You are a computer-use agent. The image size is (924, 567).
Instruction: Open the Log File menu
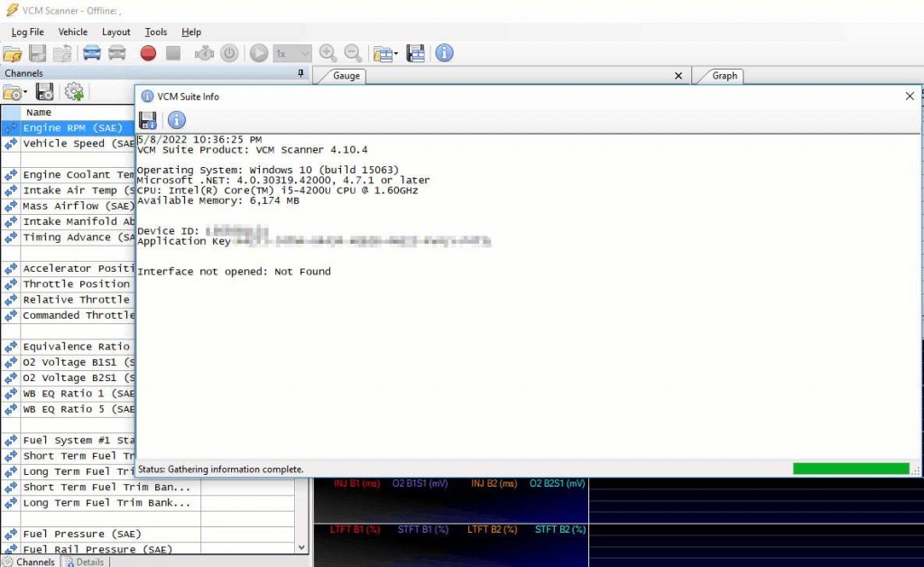point(28,32)
